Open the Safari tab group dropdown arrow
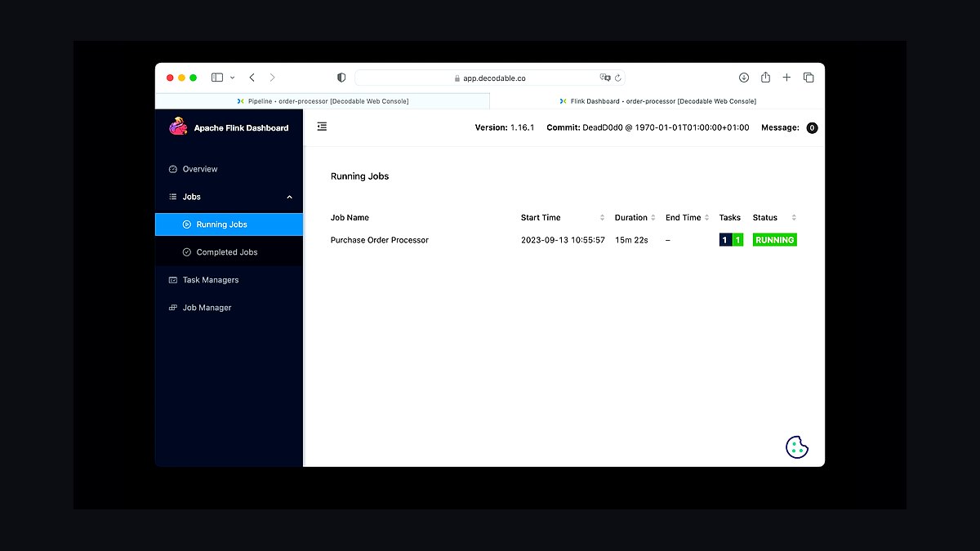The image size is (980, 551). click(233, 78)
